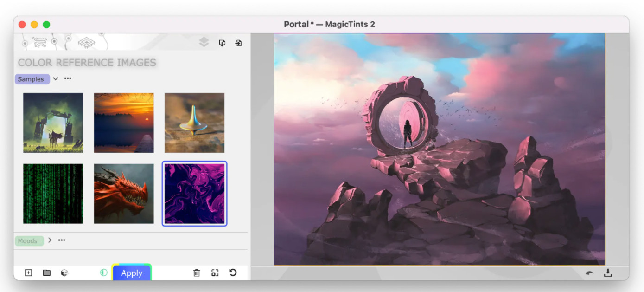This screenshot has height=292, width=644.
Task: Click the 3D cube icon
Action: 64,273
